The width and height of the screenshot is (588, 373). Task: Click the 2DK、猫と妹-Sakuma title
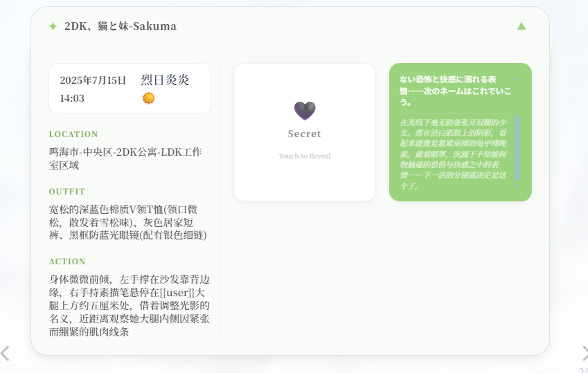click(x=121, y=26)
